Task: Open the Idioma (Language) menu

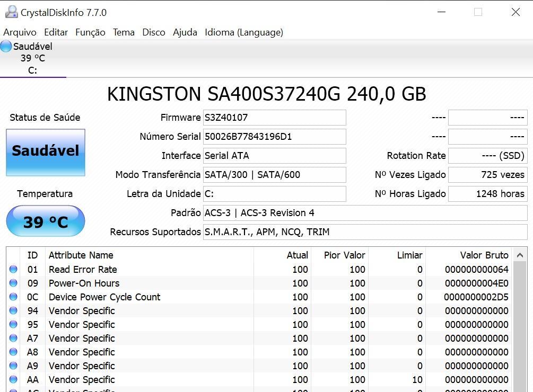Action: (244, 32)
